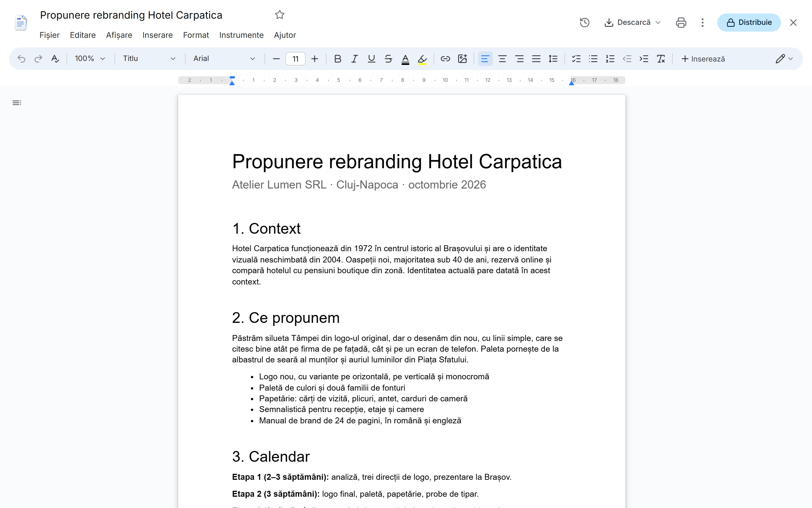Image resolution: width=812 pixels, height=508 pixels.
Task: Open the Instrumente menu
Action: pos(241,35)
